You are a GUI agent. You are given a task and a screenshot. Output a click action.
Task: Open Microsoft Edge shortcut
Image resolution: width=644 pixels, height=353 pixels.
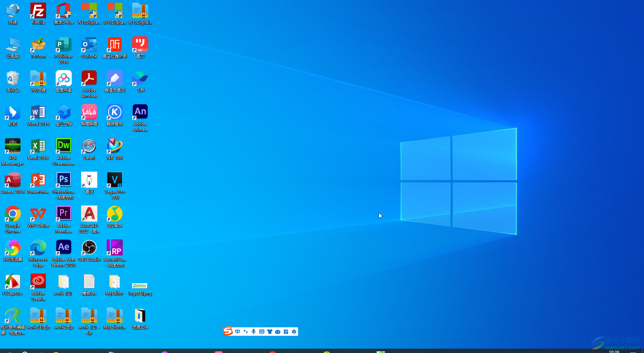pyautogui.click(x=38, y=253)
